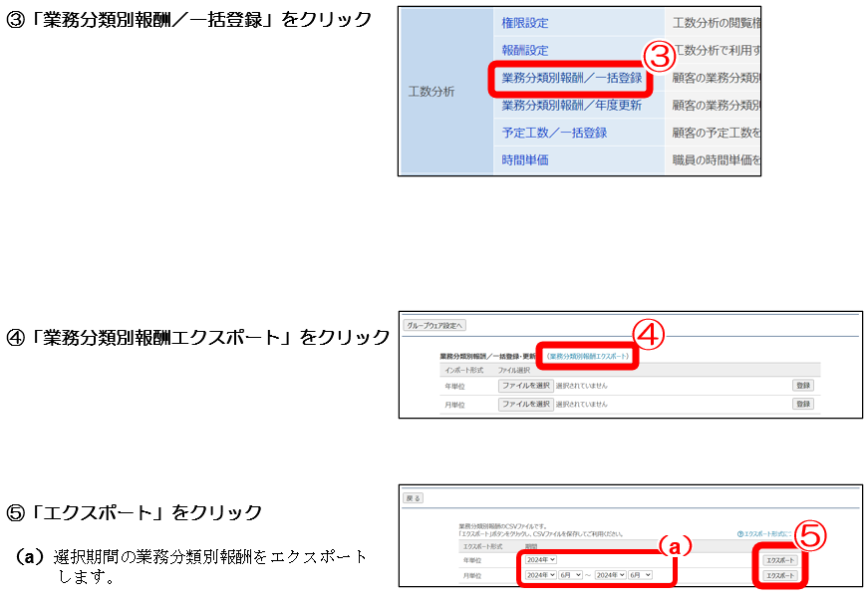Open 月単位 end year dropdown

[610, 575]
